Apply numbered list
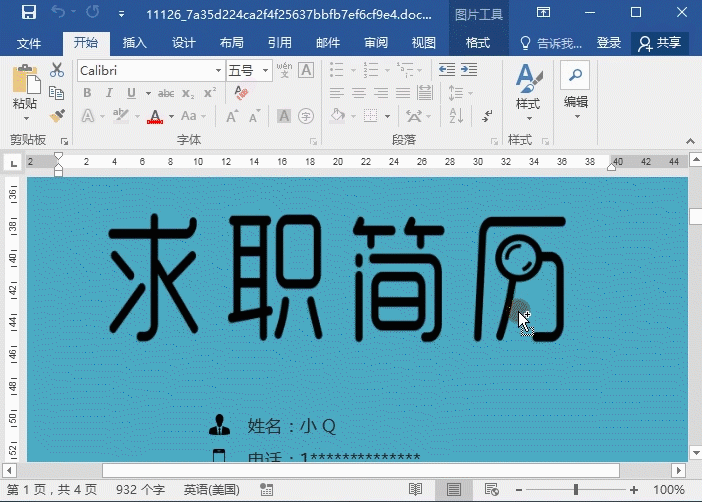Image resolution: width=702 pixels, height=502 pixels. pos(371,70)
